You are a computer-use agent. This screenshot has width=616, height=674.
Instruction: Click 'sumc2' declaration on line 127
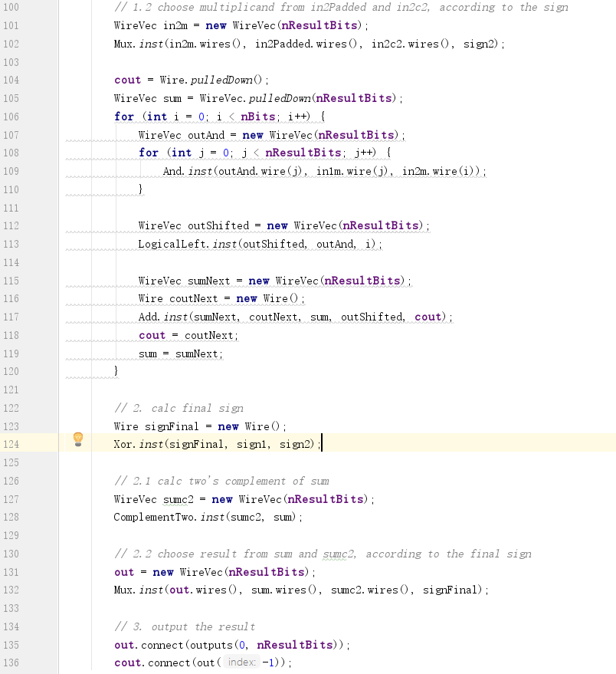[179, 499]
